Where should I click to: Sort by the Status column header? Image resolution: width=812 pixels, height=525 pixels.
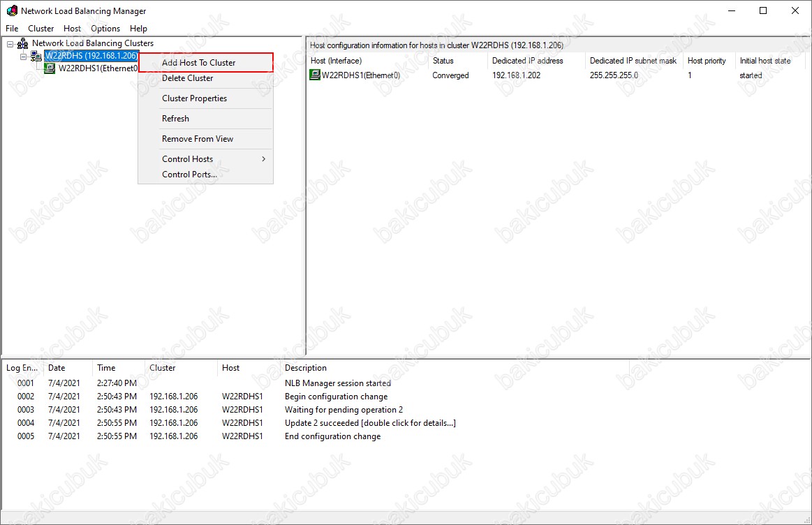coord(443,61)
